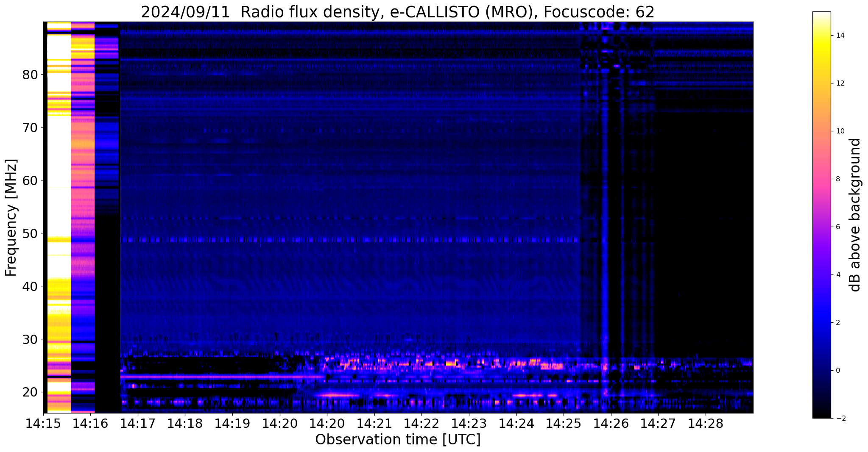The image size is (868, 452).
Task: Click the 70 MHz frequency tick label
Action: coord(30,128)
